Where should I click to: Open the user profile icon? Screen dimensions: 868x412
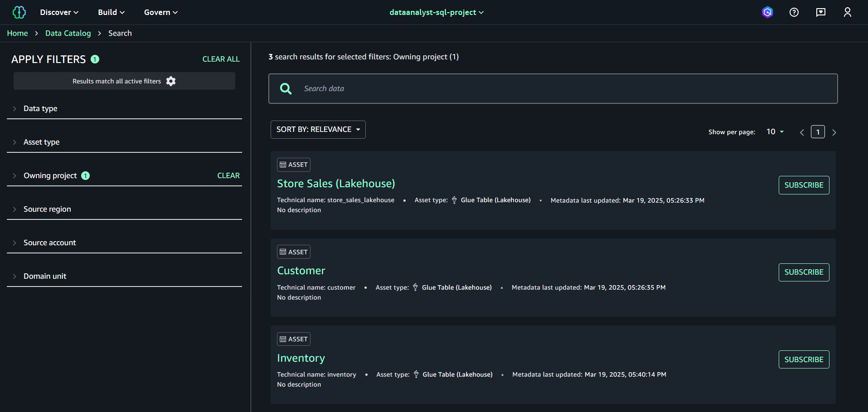[848, 12]
